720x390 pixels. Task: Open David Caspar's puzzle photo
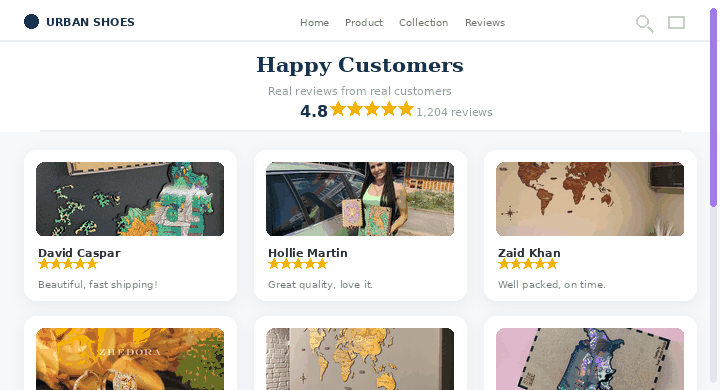[x=130, y=199]
